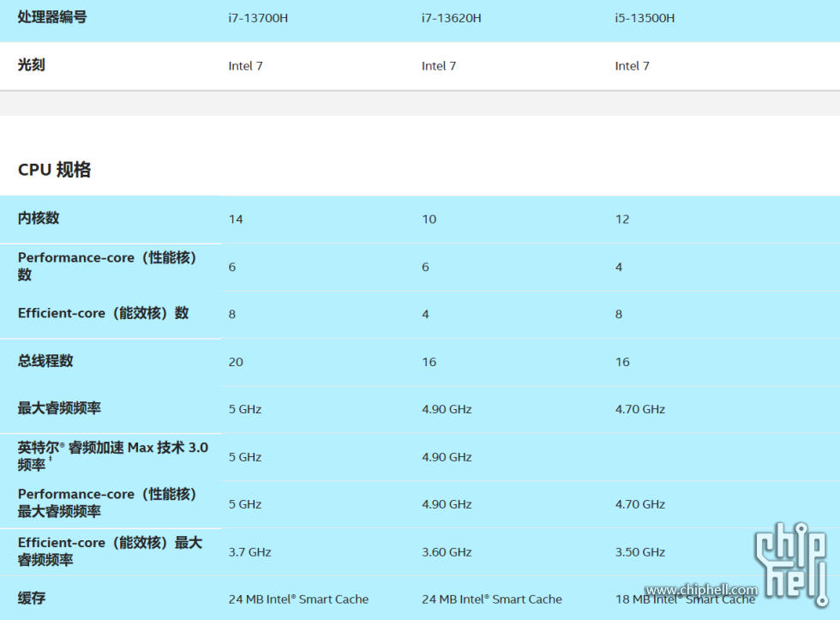Click the 最大睿频频率 row label
The image size is (840, 620).
click(x=59, y=408)
